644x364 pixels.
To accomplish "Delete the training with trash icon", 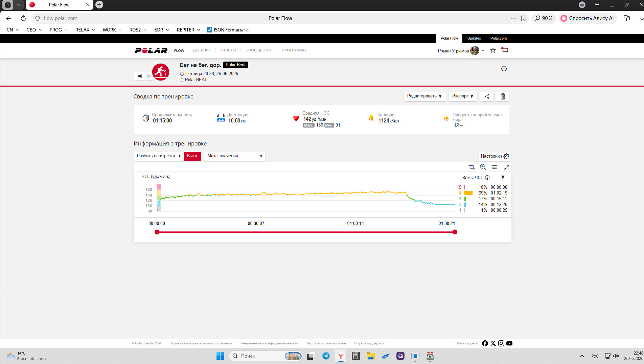I will point(503,96).
